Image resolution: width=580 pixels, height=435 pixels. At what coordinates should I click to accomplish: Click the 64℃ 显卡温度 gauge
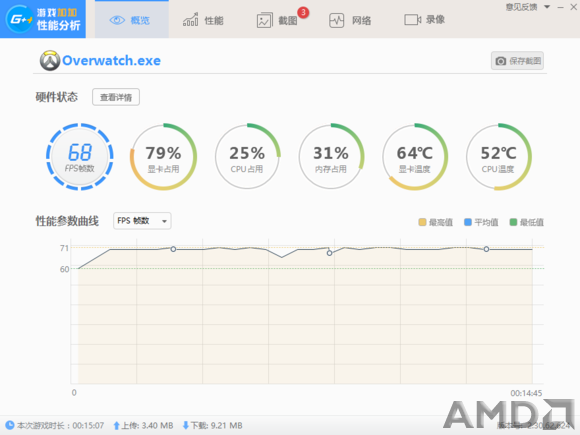click(x=415, y=157)
